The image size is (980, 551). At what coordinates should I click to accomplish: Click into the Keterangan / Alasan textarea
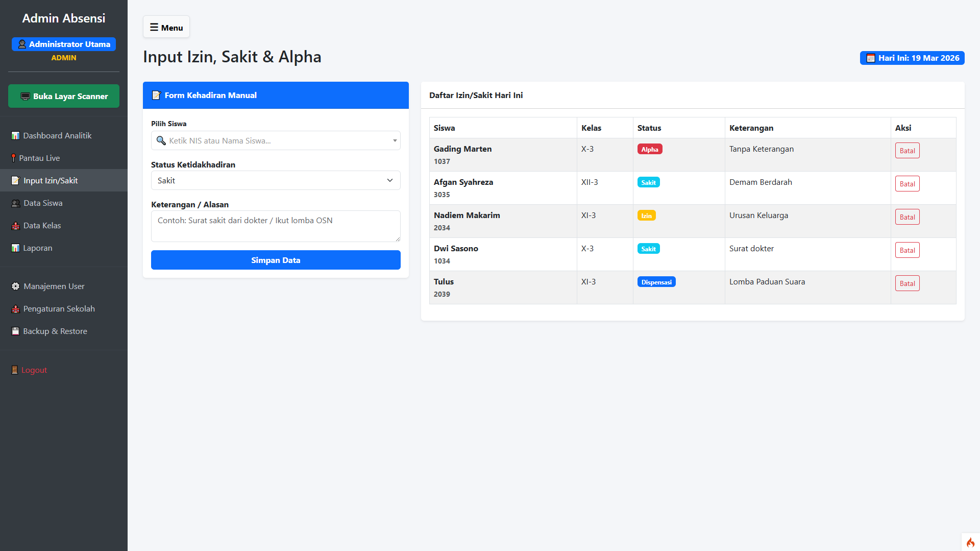point(276,226)
